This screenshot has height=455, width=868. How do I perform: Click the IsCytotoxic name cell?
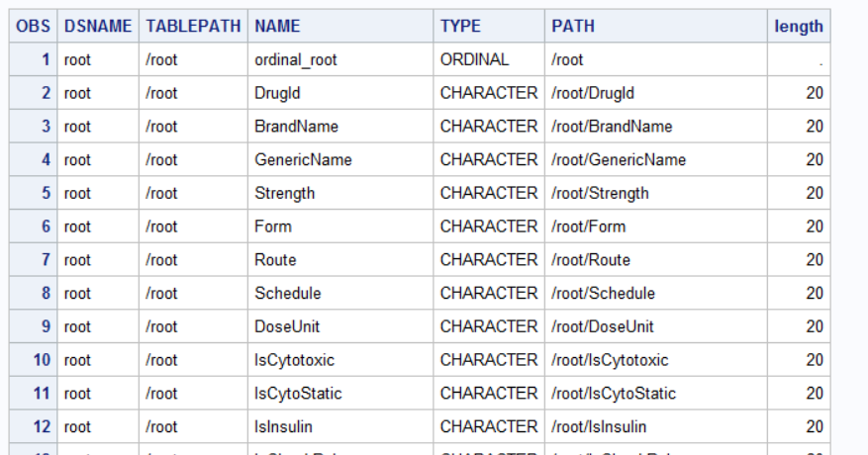tap(295, 360)
